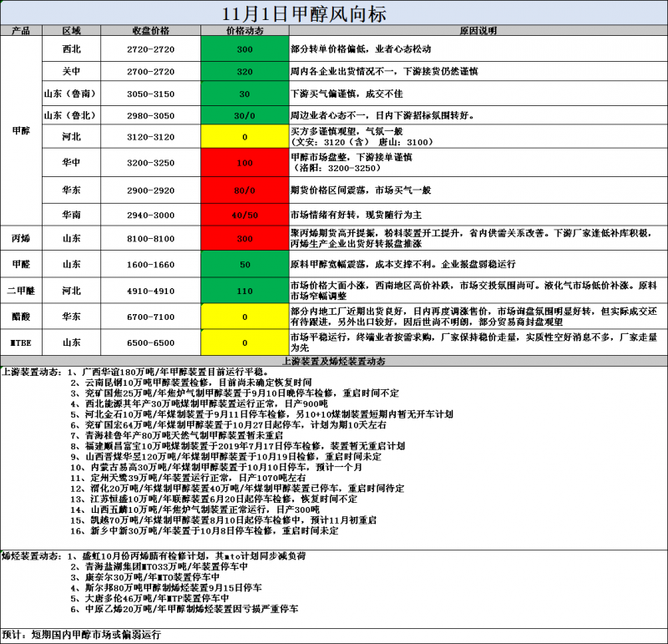Click the 广西华谊180万吨 line

click(x=169, y=372)
